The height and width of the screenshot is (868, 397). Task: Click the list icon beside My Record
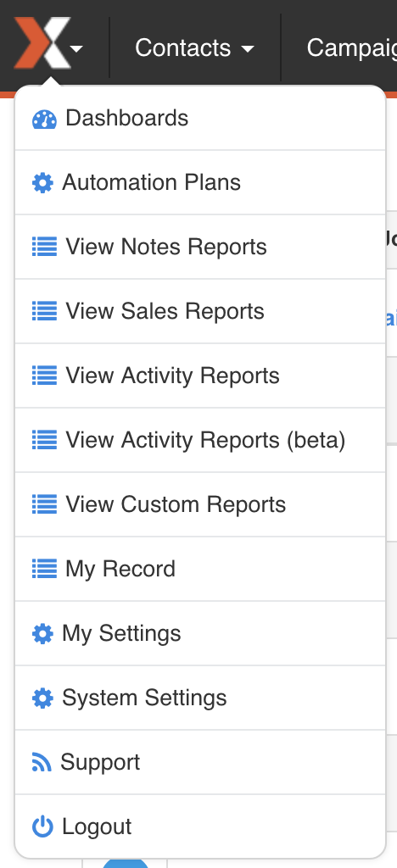pos(44,569)
